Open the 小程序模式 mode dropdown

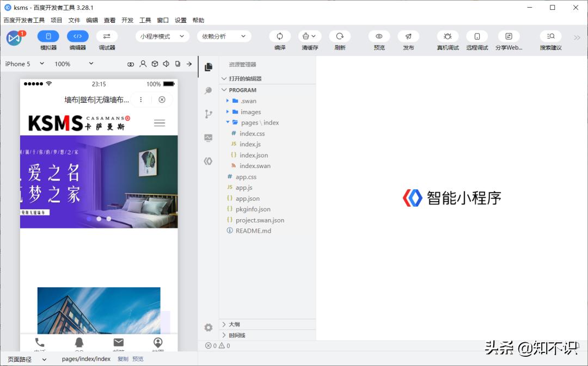point(161,36)
